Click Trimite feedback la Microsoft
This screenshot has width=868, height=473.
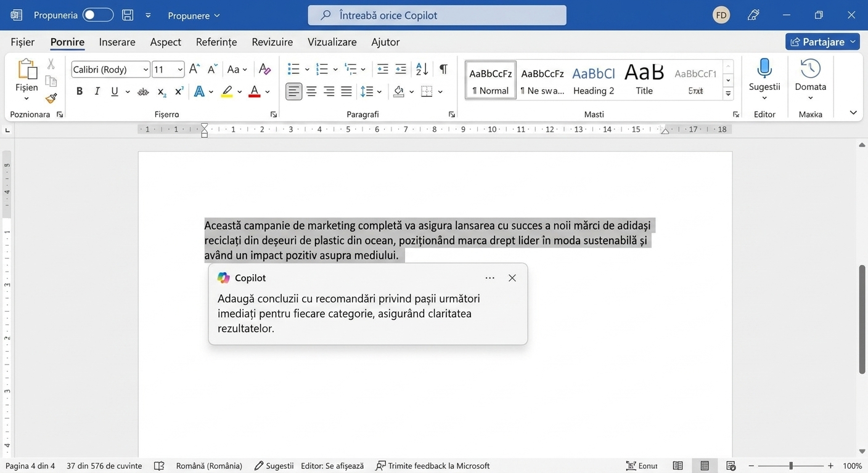coord(433,466)
